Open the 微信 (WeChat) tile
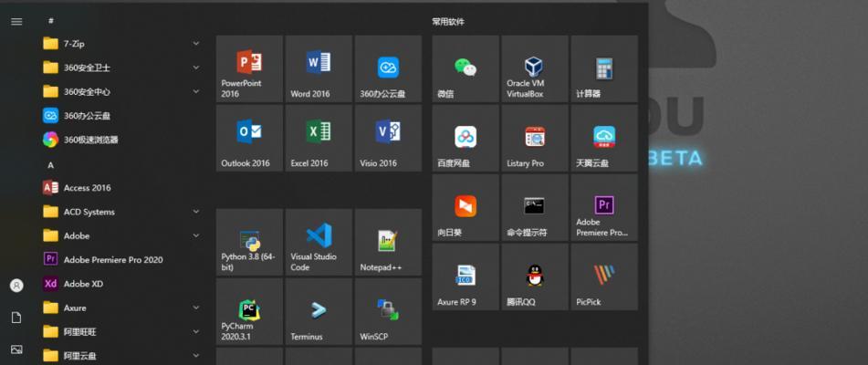This screenshot has height=365, width=868. click(465, 69)
